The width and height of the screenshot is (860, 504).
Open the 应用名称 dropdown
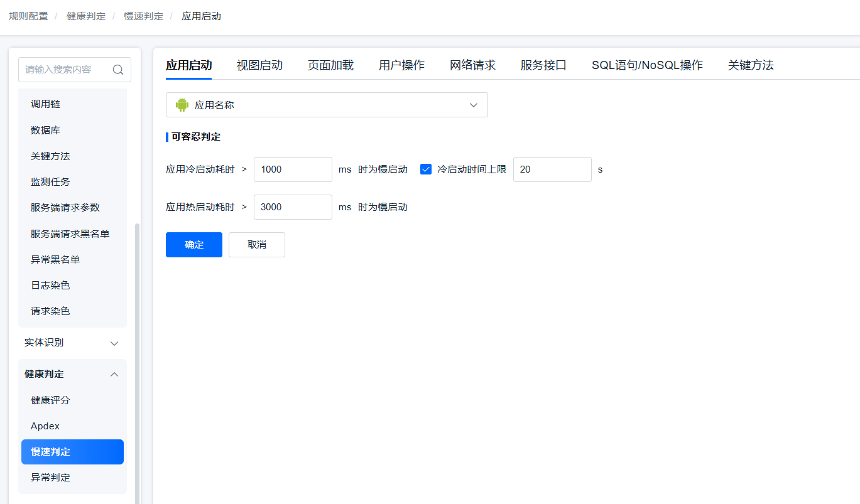coord(327,105)
